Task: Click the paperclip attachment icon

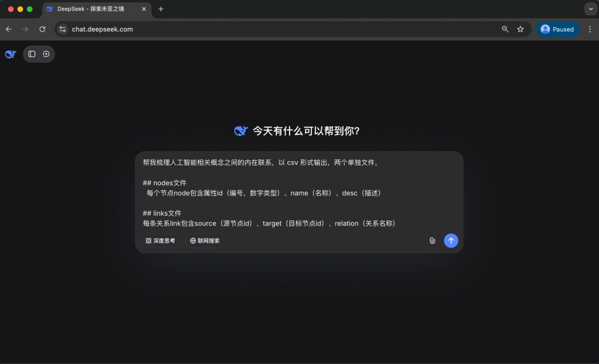Action: click(x=432, y=241)
